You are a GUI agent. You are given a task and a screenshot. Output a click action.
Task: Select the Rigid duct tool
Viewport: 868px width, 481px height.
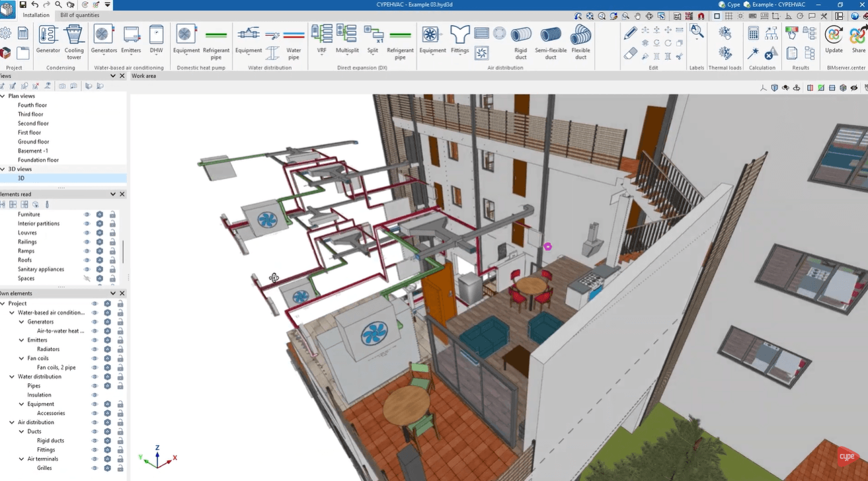coord(521,42)
